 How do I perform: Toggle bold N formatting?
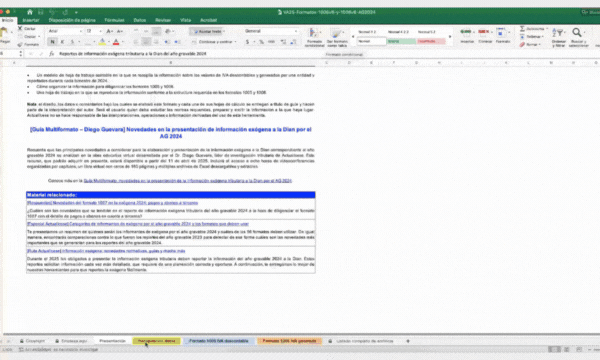click(52, 42)
